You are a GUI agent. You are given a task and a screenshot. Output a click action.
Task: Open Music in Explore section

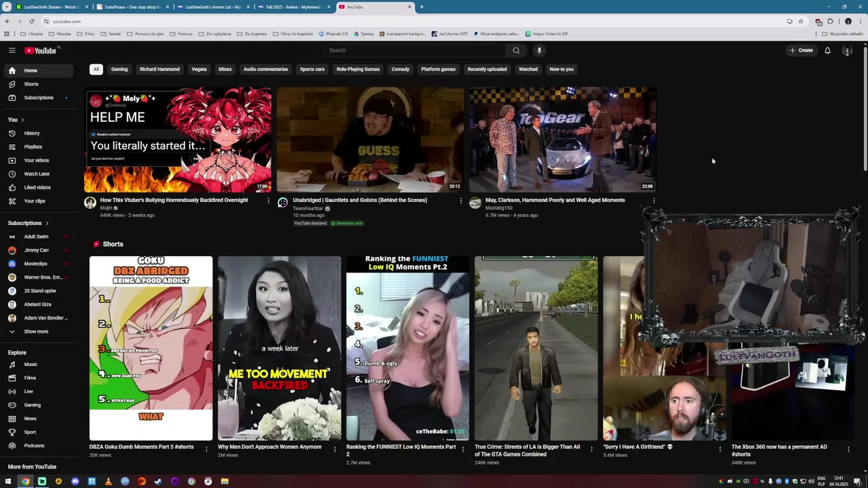(39, 365)
